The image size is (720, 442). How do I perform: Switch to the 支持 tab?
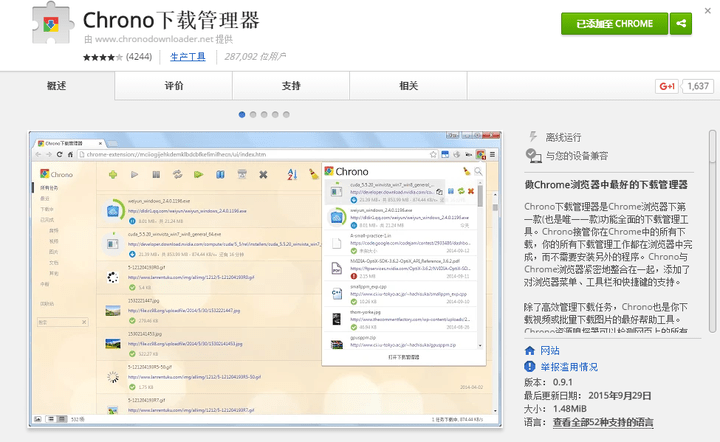291,86
